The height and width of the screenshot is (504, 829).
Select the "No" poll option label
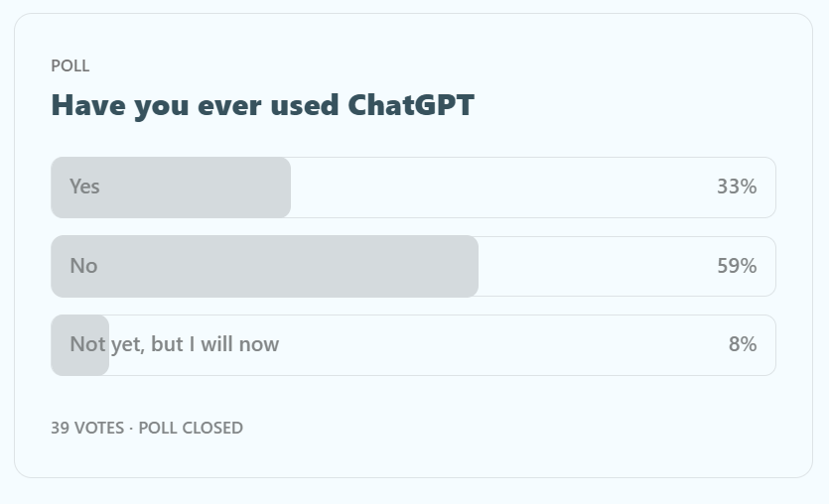[83, 266]
